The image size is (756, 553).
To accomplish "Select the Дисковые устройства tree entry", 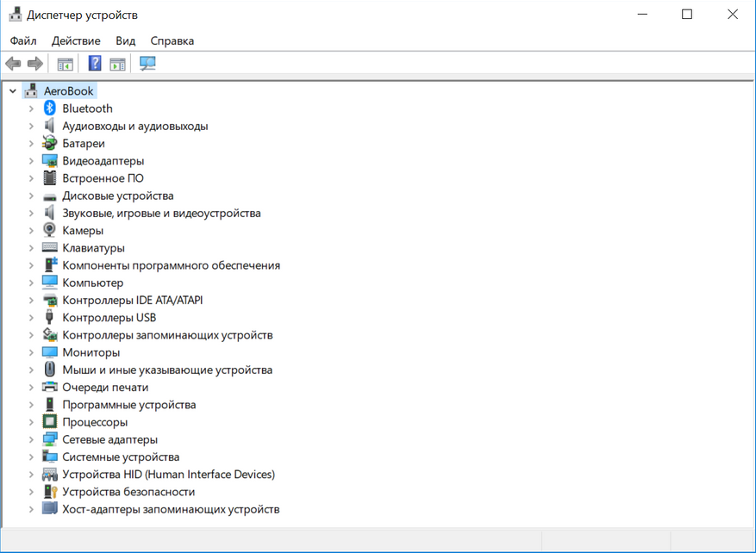I will tap(117, 196).
